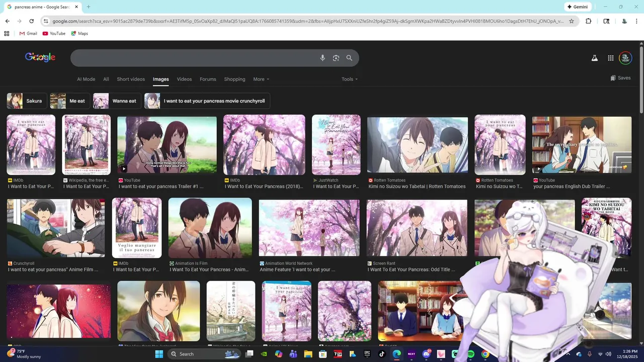Open YouTube Trailer #1 video thumbnail
The image size is (644, 362).
167,145
